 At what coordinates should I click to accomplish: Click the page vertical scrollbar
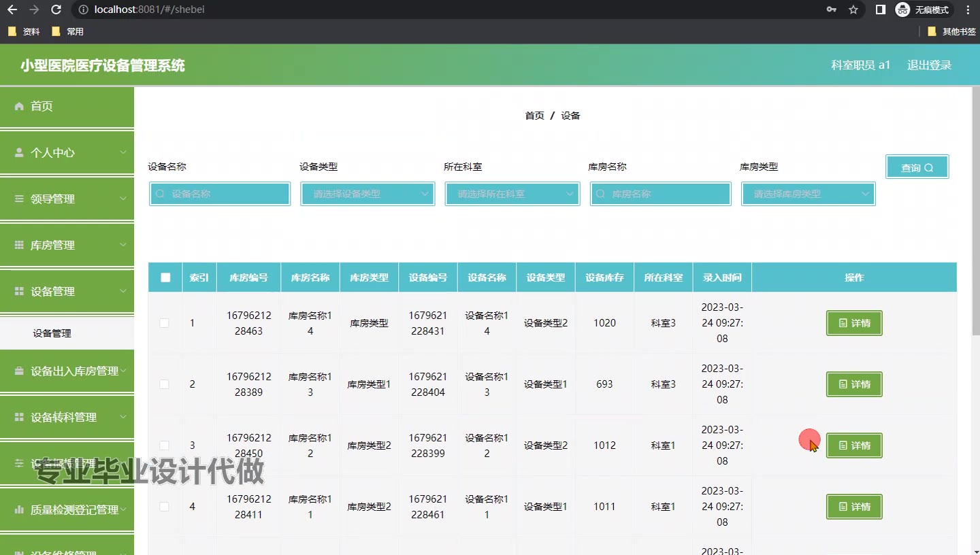pos(975,204)
